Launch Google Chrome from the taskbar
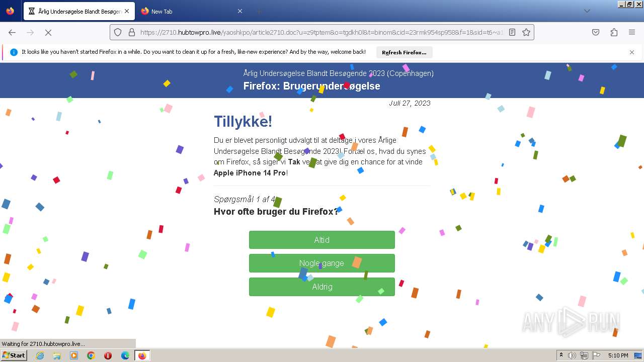The image size is (644, 362). 91,355
